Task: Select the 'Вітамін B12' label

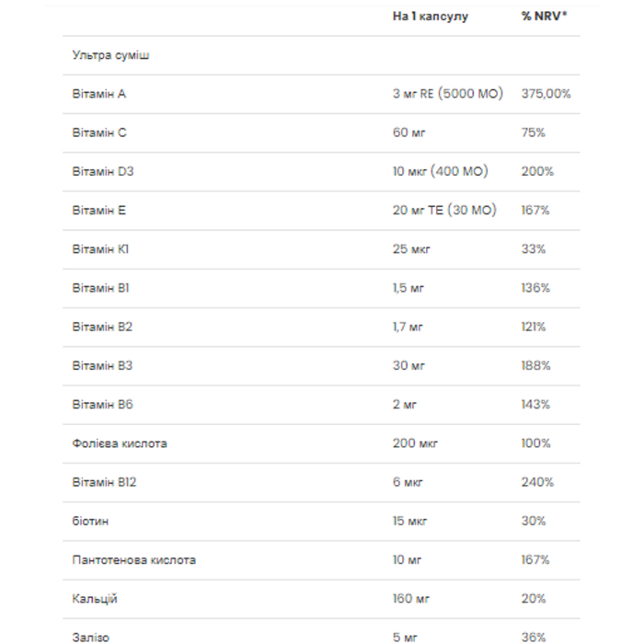Action: coord(104,482)
